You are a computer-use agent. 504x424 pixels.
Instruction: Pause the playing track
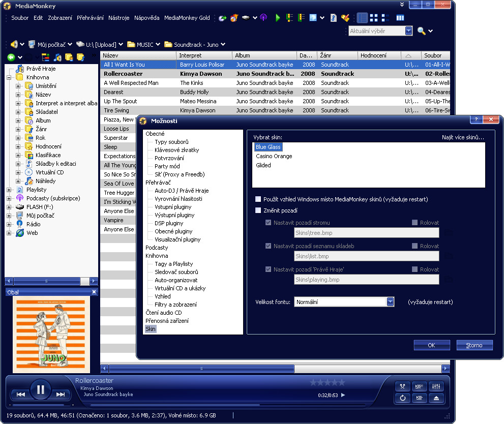point(41,389)
